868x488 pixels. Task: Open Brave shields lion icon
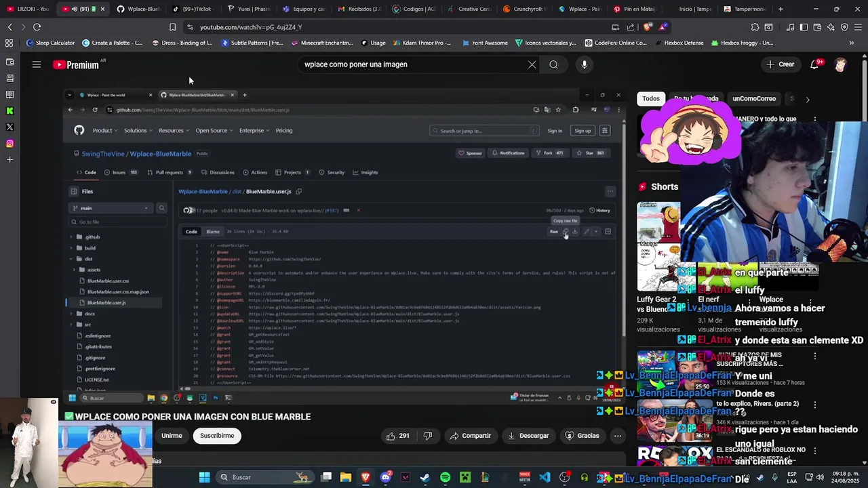pyautogui.click(x=648, y=27)
